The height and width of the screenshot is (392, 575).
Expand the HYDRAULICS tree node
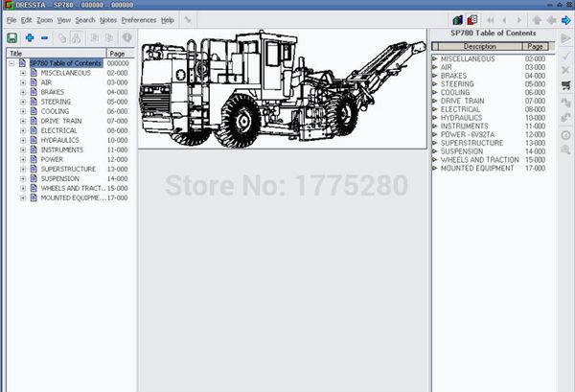(23, 140)
